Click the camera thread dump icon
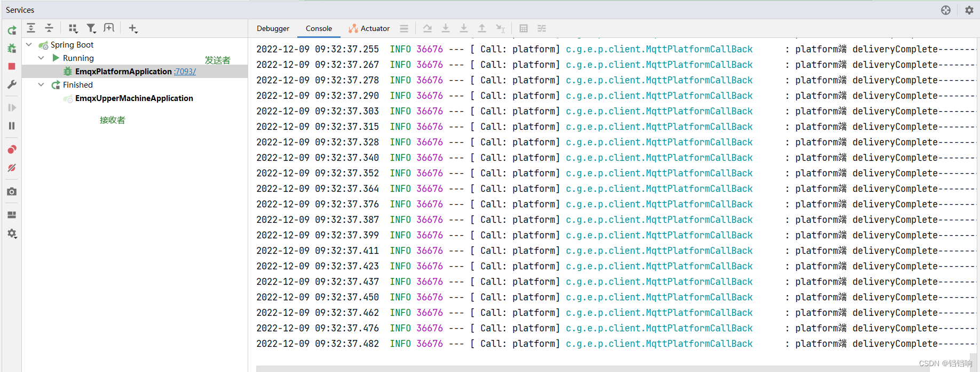This screenshot has height=372, width=980. click(x=12, y=191)
